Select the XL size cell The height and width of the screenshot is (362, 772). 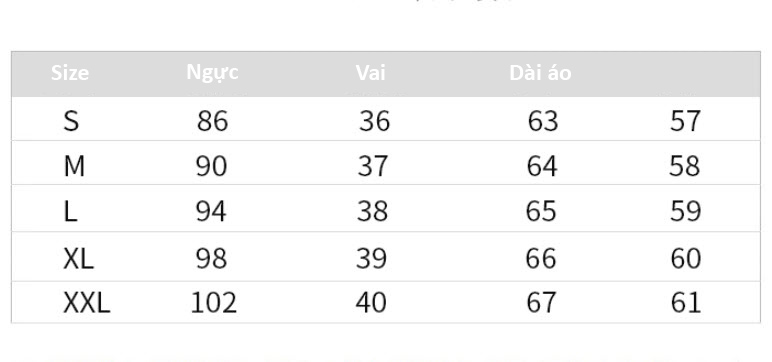tap(78, 259)
